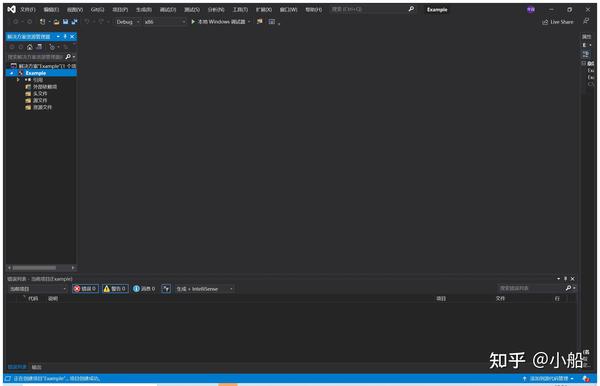Start debugging with the green play button
Viewport: 600px width, 386px height.
193,22
